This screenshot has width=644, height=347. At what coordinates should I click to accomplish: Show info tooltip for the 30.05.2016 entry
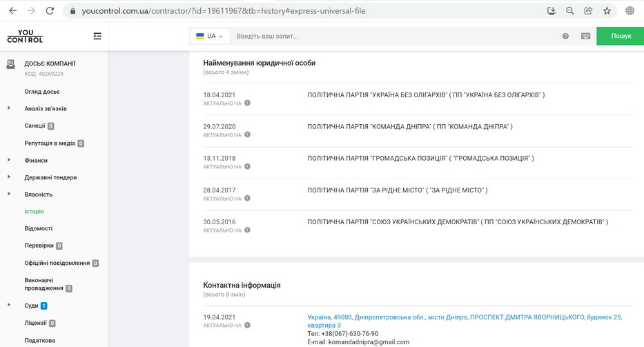(247, 230)
